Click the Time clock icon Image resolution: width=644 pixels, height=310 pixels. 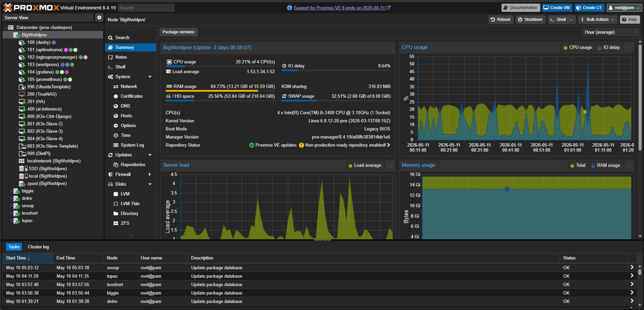[116, 135]
